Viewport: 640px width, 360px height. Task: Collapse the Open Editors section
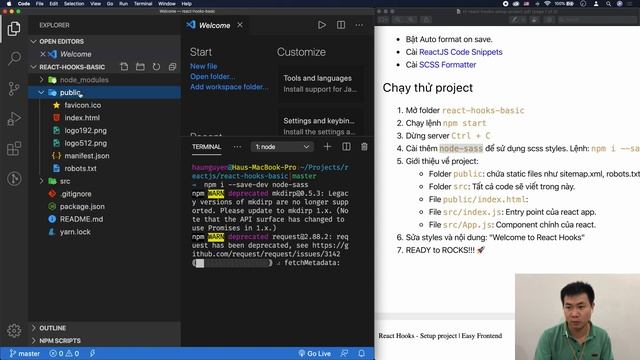click(x=33, y=41)
